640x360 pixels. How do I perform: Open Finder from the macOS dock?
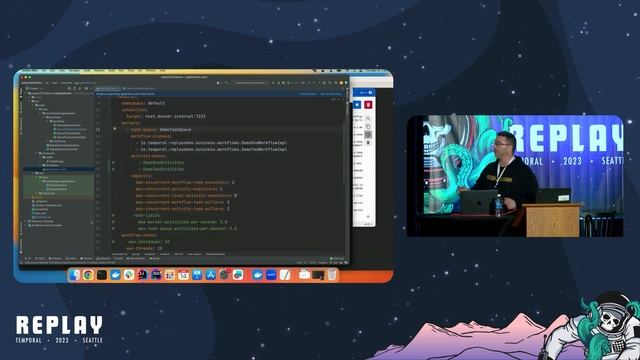tap(75, 275)
